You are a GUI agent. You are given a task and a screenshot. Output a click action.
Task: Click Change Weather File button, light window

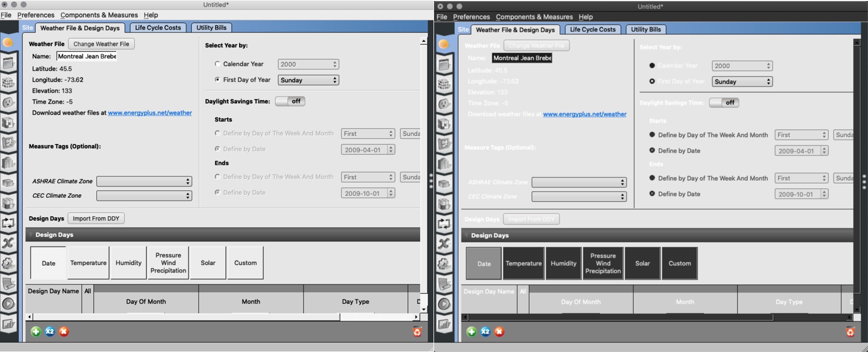click(x=101, y=44)
